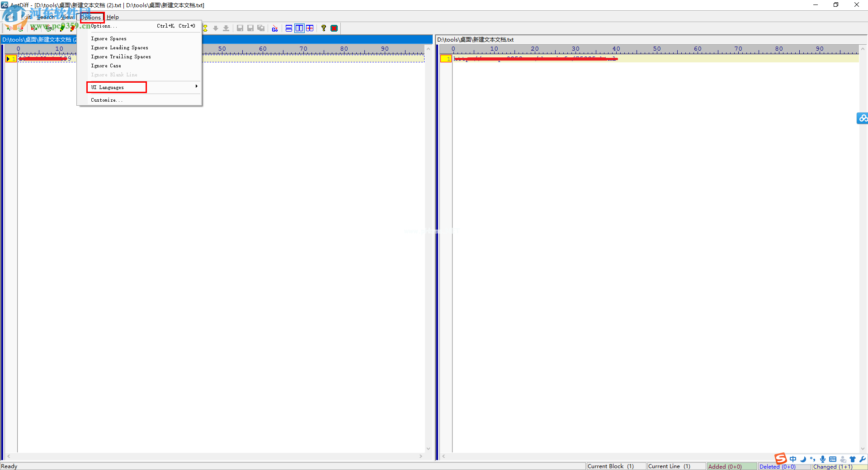Switch to vertical side-by-side layout icon
868x470 pixels.
(299, 28)
